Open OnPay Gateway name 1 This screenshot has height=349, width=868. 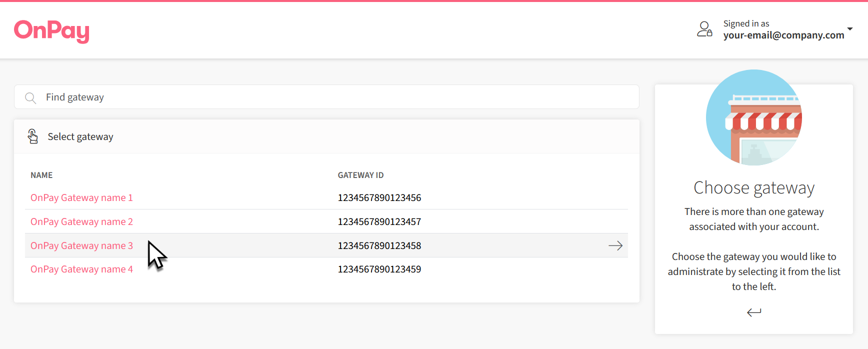pyautogui.click(x=81, y=197)
